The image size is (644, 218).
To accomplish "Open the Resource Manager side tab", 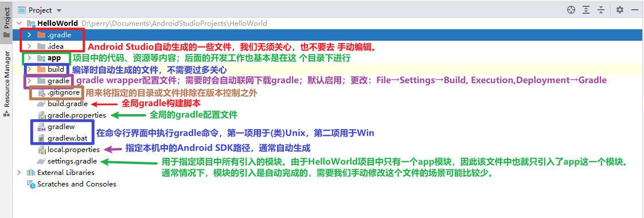I will (6, 84).
